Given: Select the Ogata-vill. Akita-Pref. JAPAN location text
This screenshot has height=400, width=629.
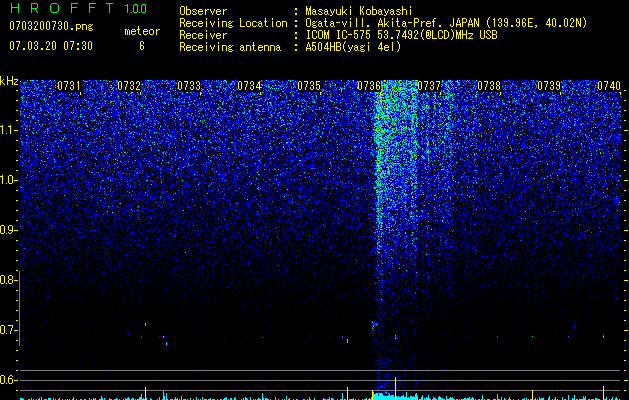Looking at the screenshot, I should point(446,23).
